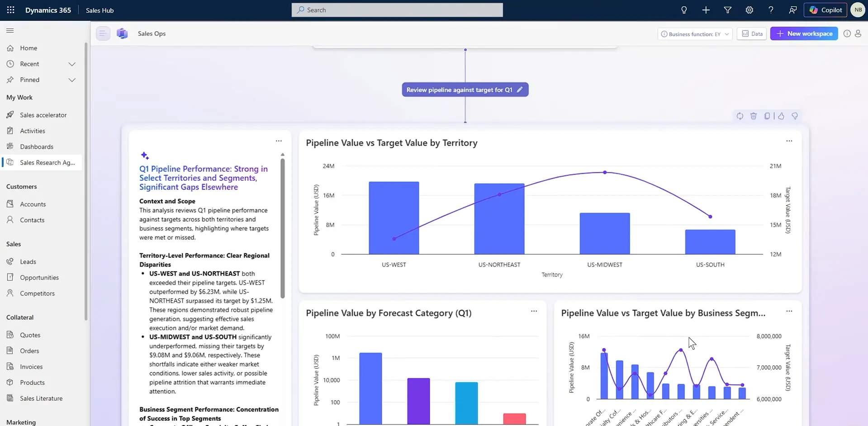Delete the report using the trash icon
Screen dimensions: 868x426
coord(754,116)
